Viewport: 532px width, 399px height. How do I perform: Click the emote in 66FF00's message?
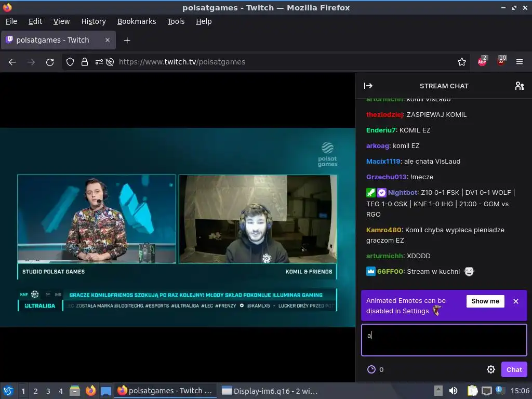(x=469, y=271)
